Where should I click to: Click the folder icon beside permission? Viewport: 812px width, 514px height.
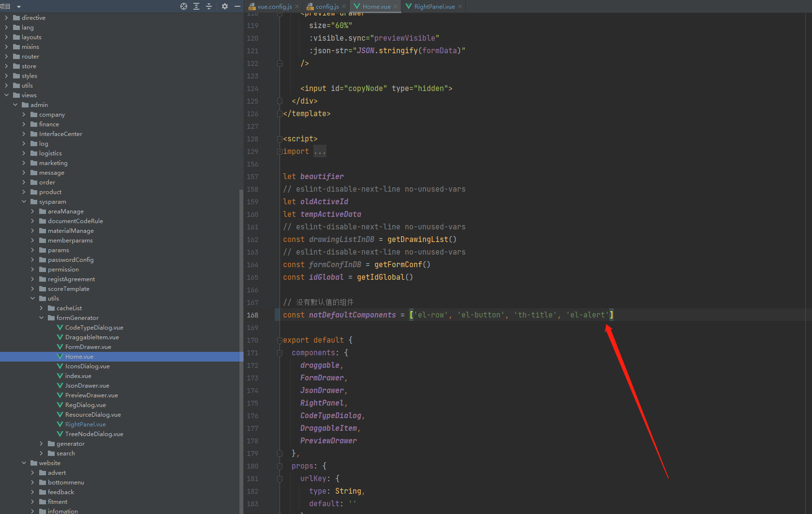43,270
